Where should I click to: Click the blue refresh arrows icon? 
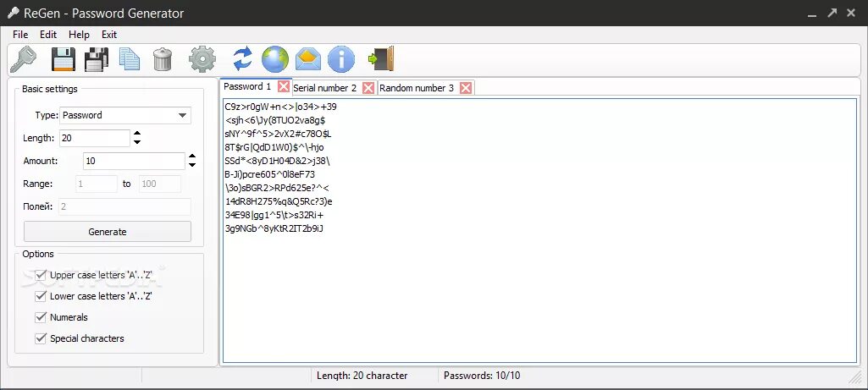click(x=242, y=59)
